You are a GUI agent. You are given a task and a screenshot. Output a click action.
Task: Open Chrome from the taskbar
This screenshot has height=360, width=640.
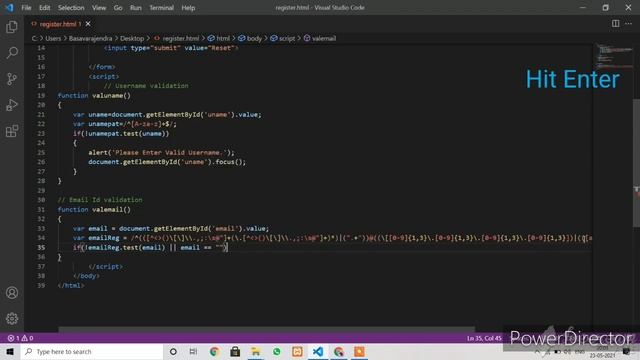[214, 351]
